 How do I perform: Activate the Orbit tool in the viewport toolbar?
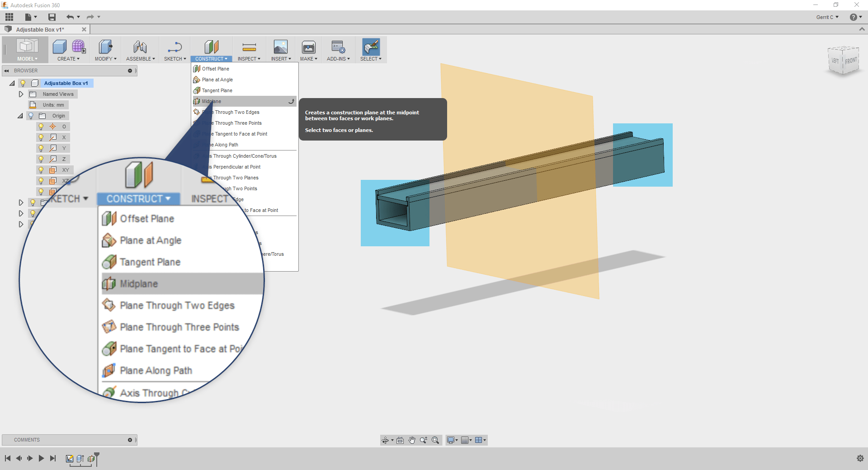tap(386, 440)
